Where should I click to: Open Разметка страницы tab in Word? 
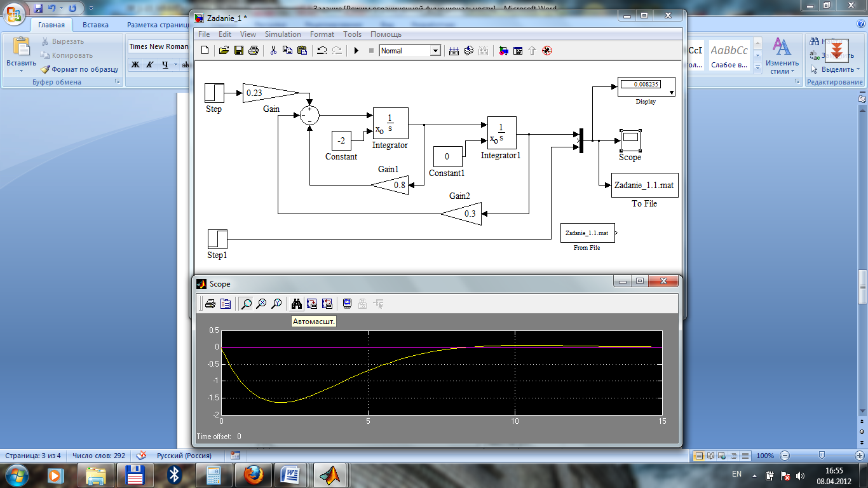(x=158, y=25)
